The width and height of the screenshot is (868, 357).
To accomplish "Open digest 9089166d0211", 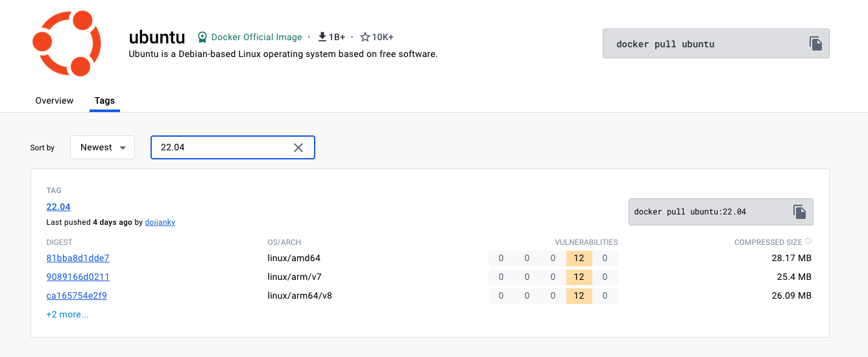I will (x=78, y=277).
